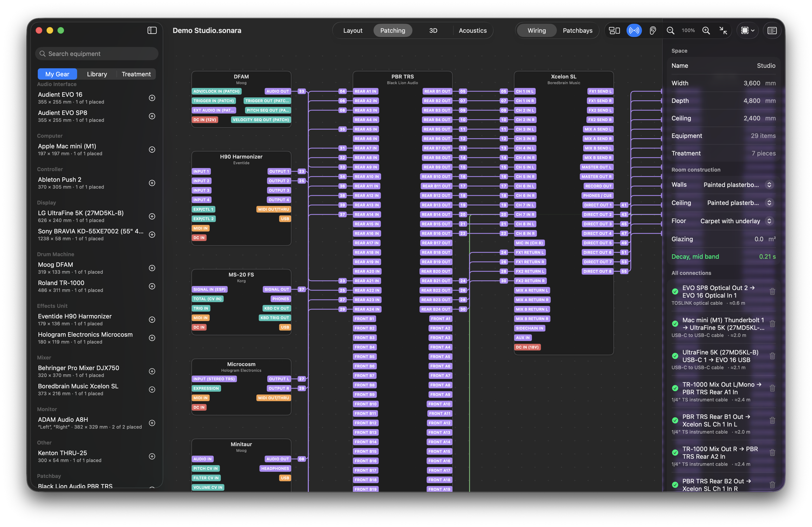Toggle the signal broadcast icon in toolbar
The image size is (812, 527).
point(634,31)
